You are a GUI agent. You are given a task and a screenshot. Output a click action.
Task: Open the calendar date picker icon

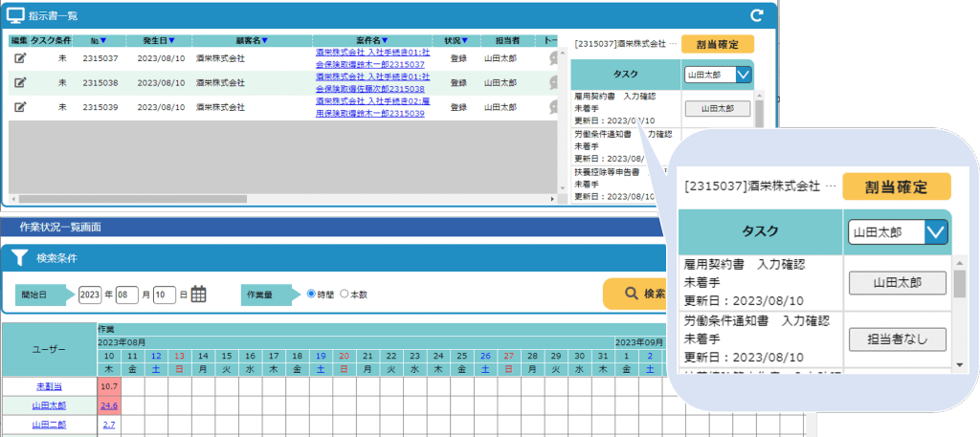199,295
